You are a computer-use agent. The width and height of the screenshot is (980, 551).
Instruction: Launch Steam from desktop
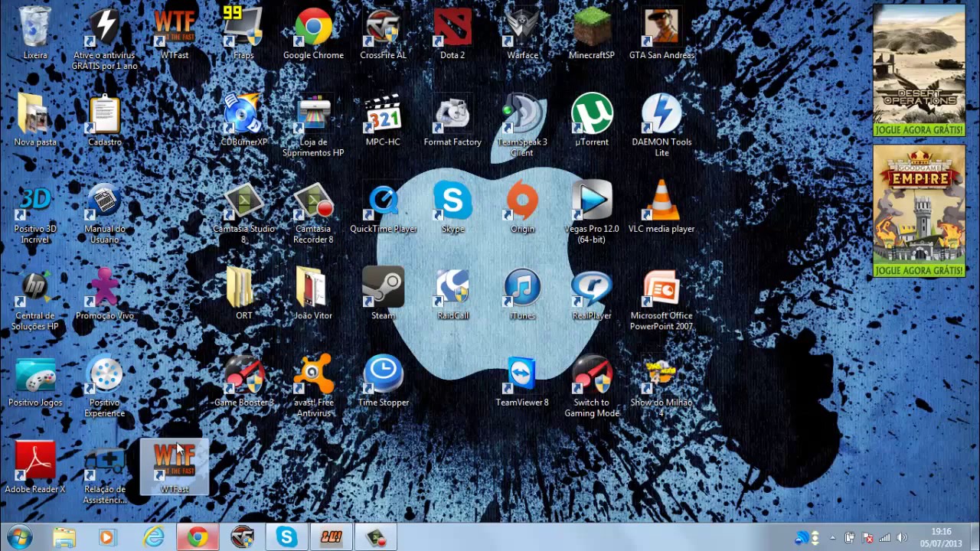click(383, 293)
